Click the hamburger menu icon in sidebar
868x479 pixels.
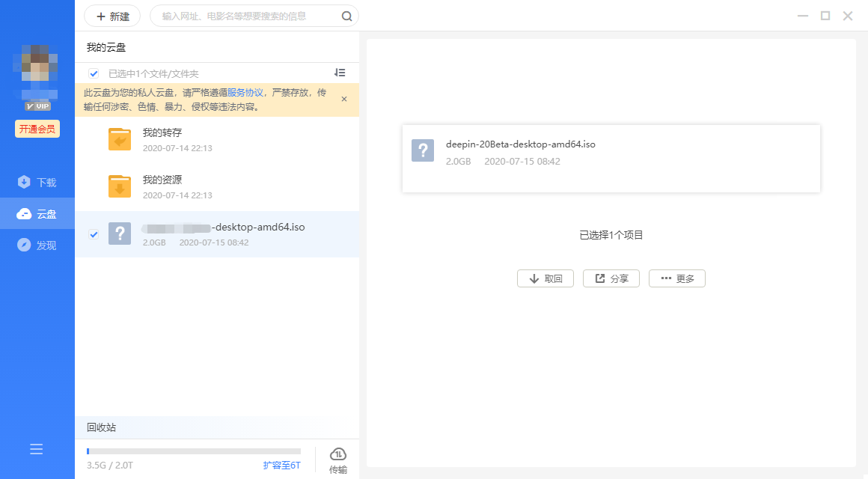(x=37, y=449)
